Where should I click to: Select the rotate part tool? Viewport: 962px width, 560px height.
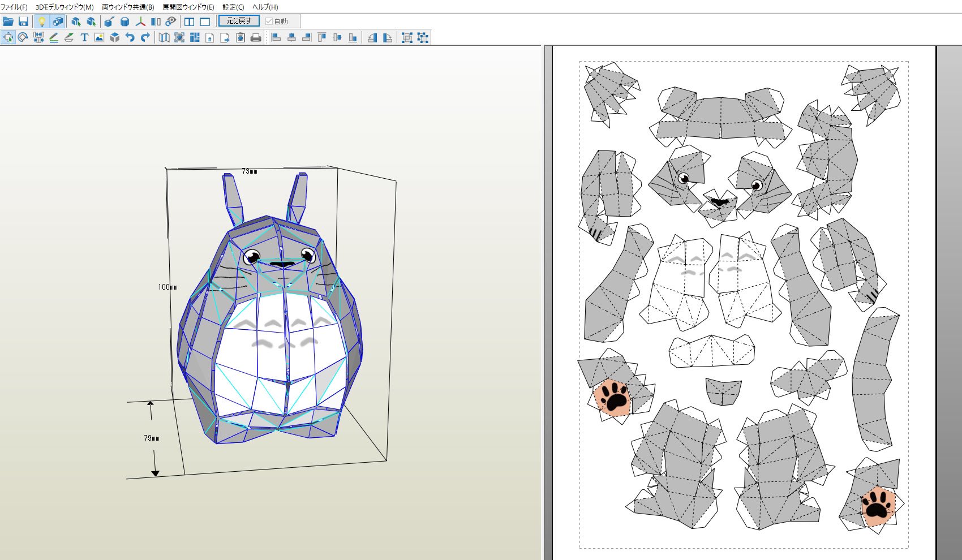23,37
